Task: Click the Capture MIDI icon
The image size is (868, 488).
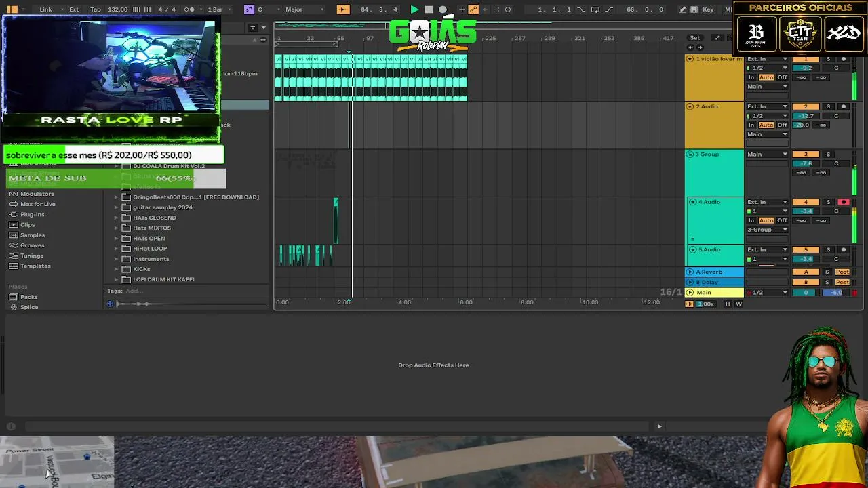Action: [x=496, y=9]
